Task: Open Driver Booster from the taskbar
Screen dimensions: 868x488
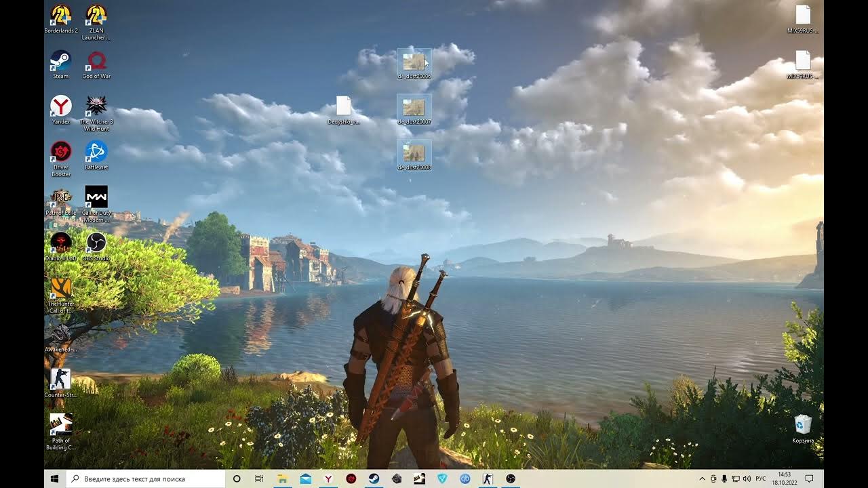Action: pos(351,479)
